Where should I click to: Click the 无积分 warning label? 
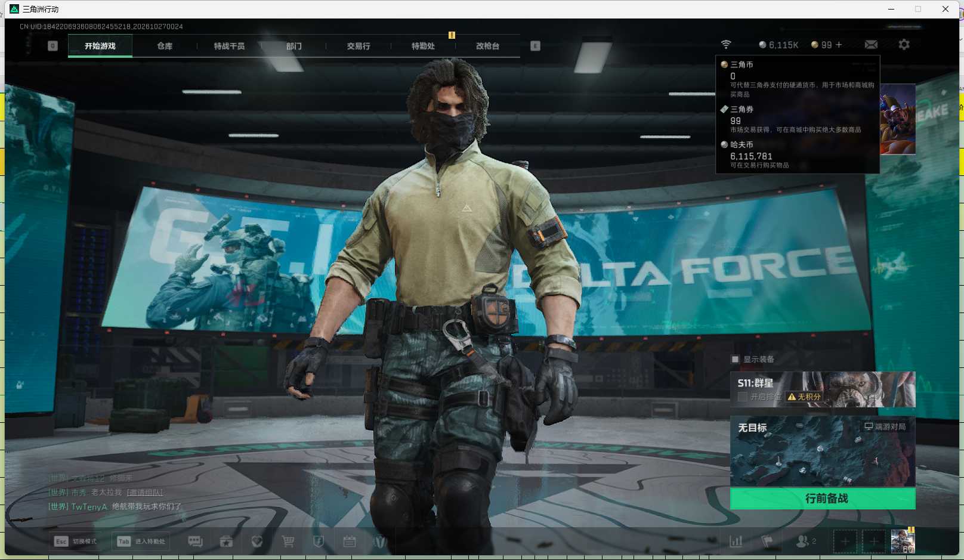coord(804,397)
